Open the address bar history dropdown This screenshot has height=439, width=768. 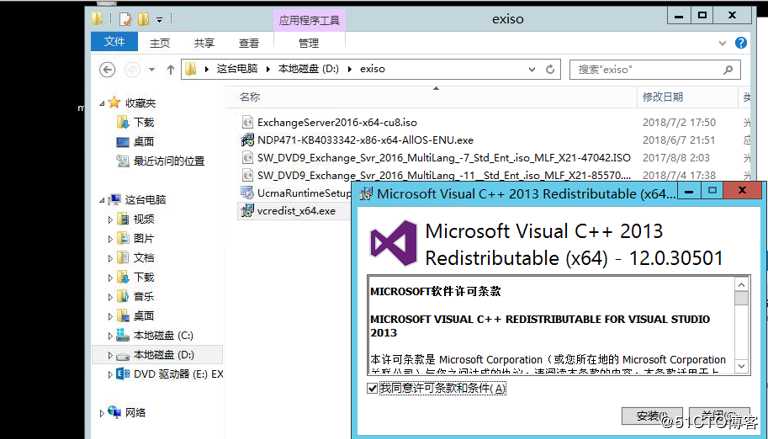[532, 70]
